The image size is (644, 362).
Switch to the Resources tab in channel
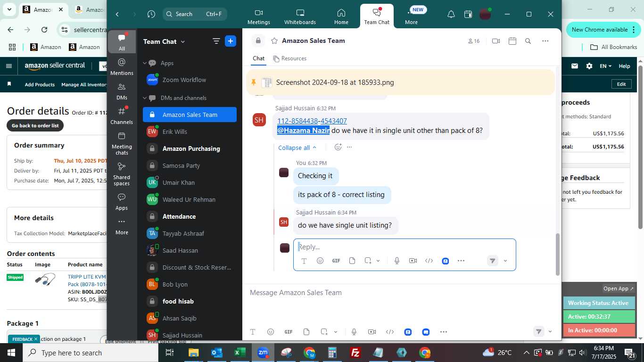click(289, 58)
